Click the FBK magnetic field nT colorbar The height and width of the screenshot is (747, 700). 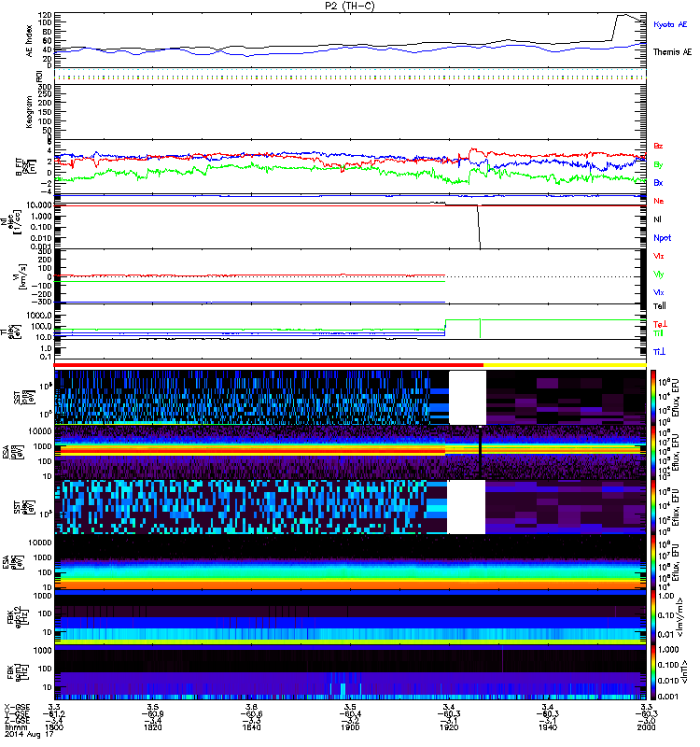click(x=653, y=672)
